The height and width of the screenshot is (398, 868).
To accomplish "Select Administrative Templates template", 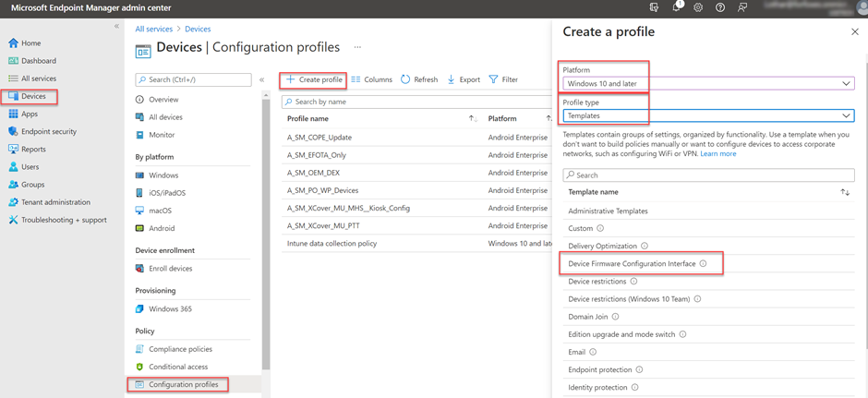I will click(x=608, y=211).
